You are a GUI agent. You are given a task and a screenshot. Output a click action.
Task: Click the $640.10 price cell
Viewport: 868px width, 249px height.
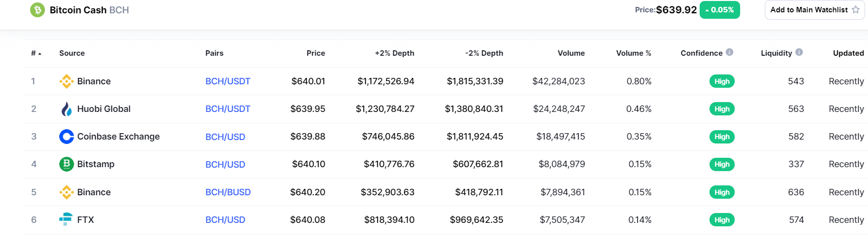(309, 164)
